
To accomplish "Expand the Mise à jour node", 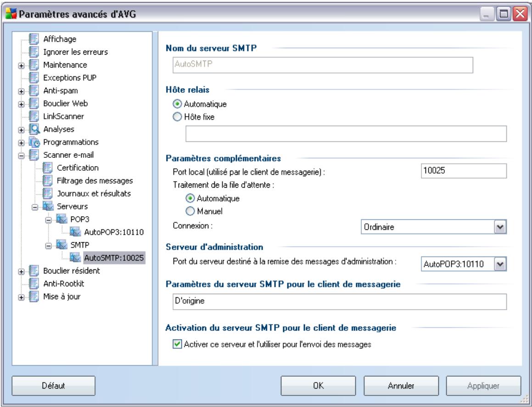I will (22, 297).
